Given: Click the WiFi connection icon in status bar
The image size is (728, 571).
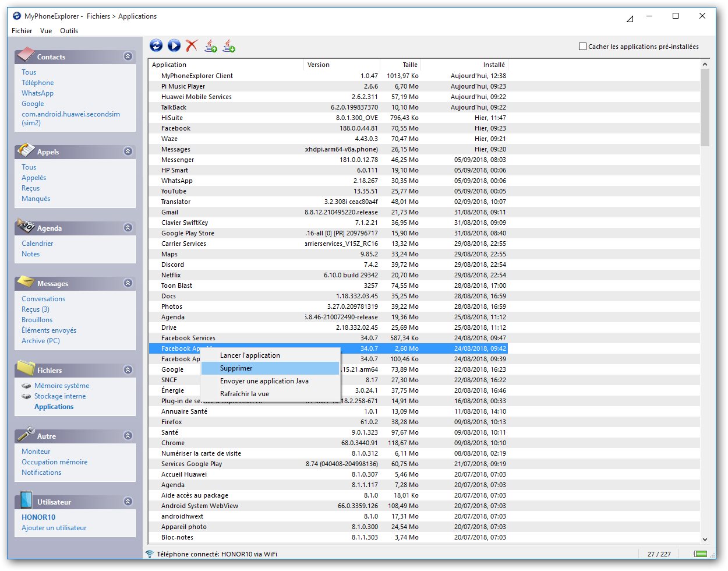Looking at the screenshot, I should click(x=150, y=554).
